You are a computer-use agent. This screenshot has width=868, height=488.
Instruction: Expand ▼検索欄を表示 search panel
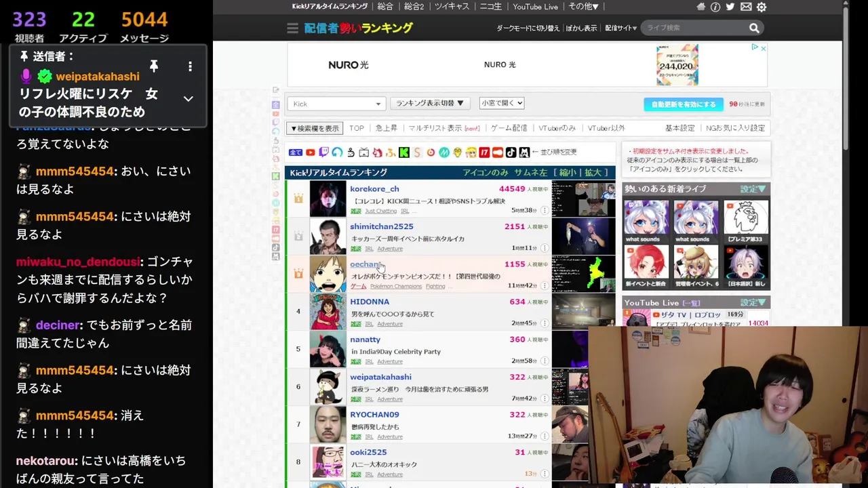coord(315,128)
